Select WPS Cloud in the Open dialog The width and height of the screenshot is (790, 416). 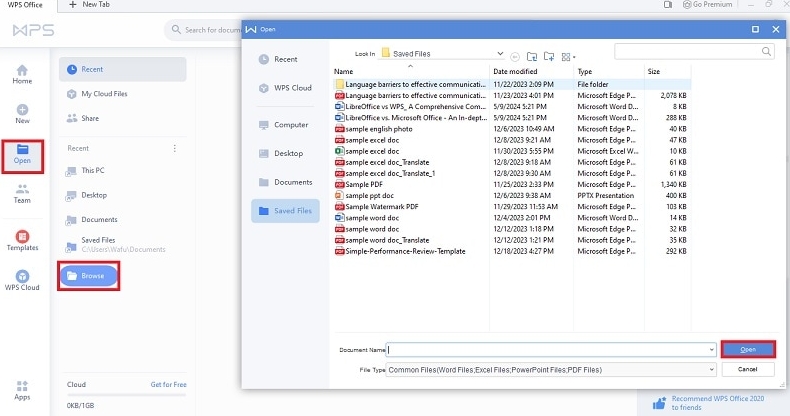(x=285, y=88)
